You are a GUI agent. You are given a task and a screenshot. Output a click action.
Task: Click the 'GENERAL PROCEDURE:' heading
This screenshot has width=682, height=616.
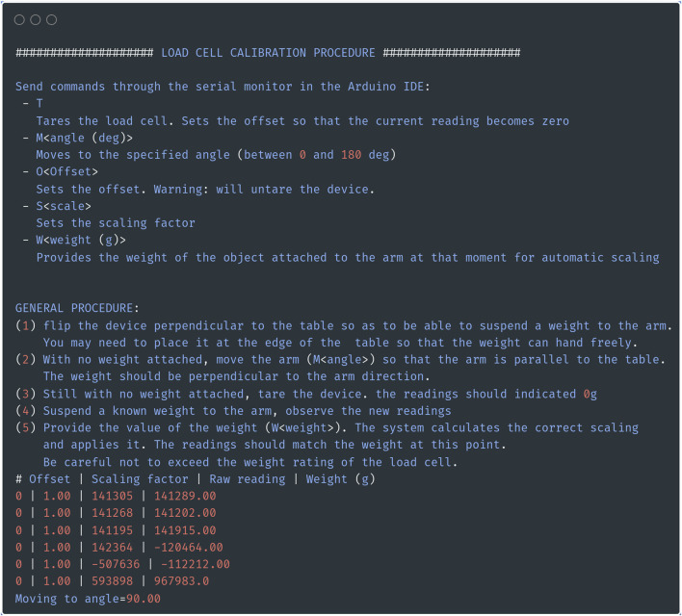click(x=77, y=308)
